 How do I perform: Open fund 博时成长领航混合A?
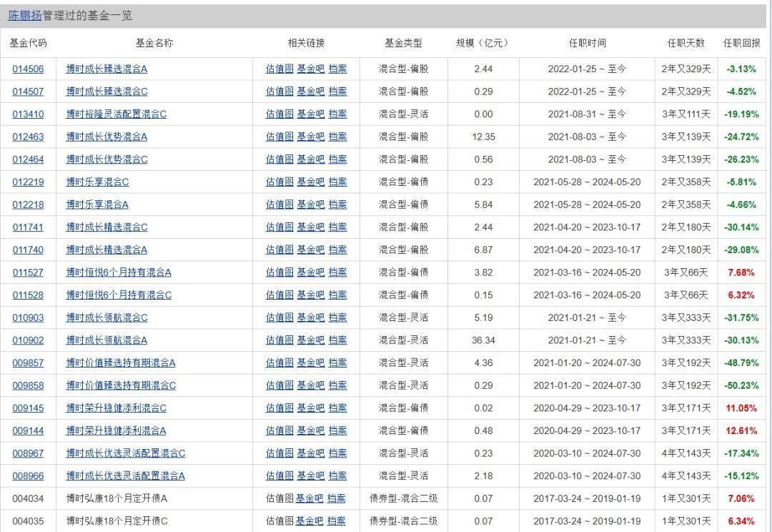coord(107,340)
